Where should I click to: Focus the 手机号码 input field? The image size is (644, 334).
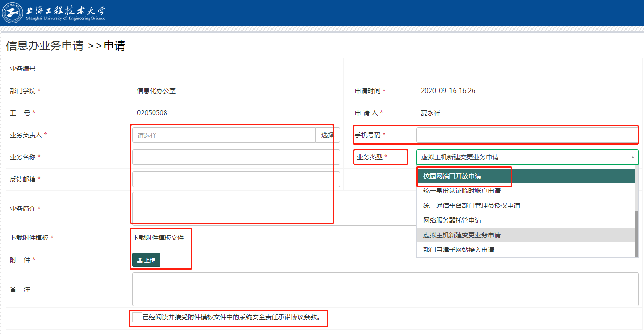pyautogui.click(x=527, y=135)
